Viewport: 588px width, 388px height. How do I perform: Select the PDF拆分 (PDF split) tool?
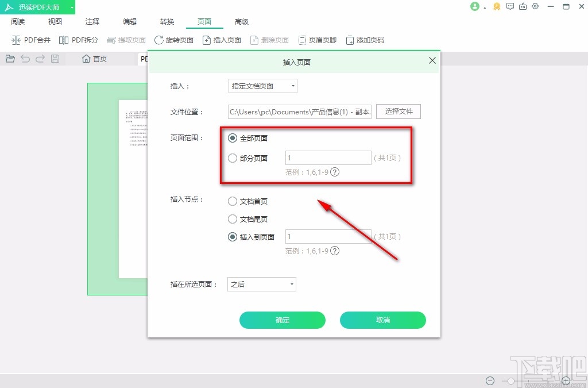coord(79,40)
